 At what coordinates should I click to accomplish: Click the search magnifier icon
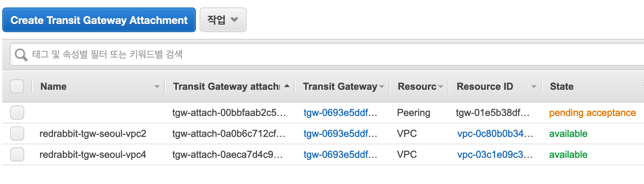click(x=21, y=55)
